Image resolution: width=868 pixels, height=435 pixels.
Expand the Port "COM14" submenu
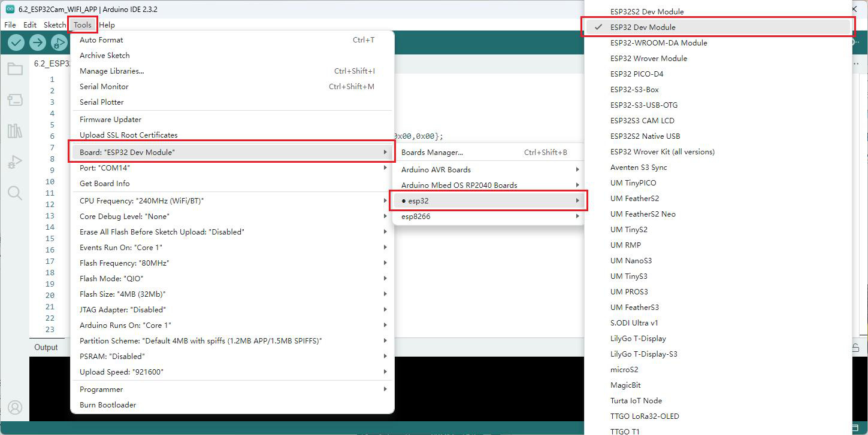pos(232,168)
